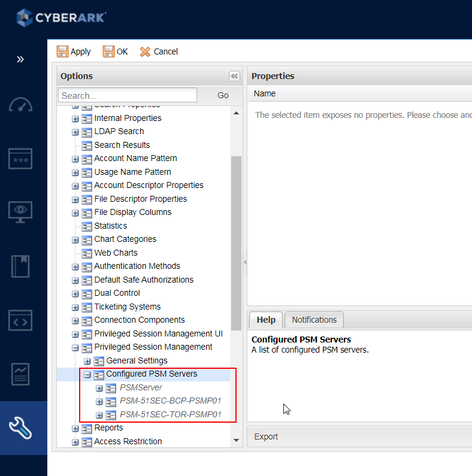Expand the PSMServer node

click(x=99, y=388)
